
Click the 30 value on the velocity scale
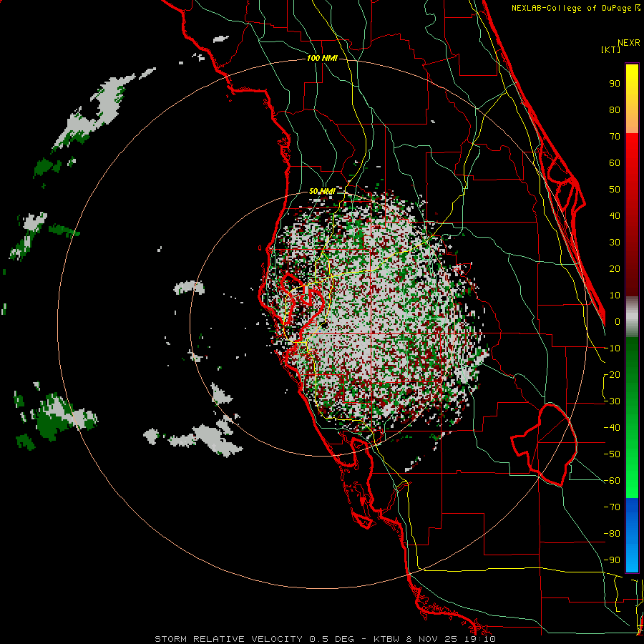[x=615, y=243]
